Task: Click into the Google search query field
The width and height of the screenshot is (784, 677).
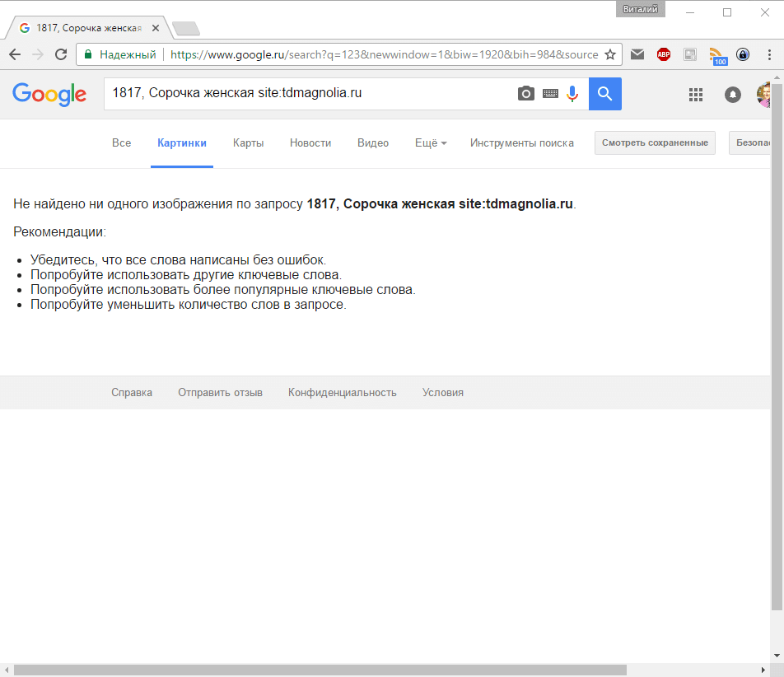Action: (x=310, y=94)
